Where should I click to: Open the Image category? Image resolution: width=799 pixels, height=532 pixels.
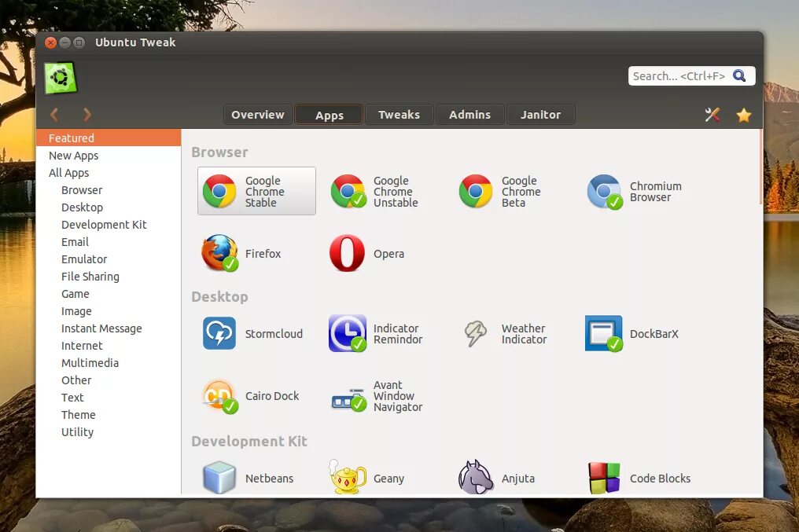tap(109, 311)
